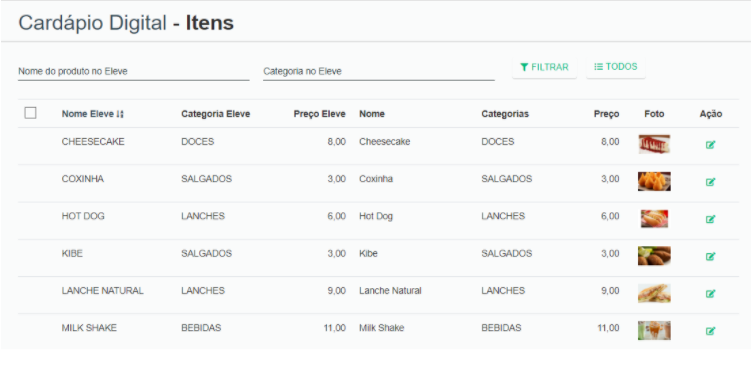Edit the Hot Dog item
Viewport: 751px width, 374px height.
coord(710,219)
